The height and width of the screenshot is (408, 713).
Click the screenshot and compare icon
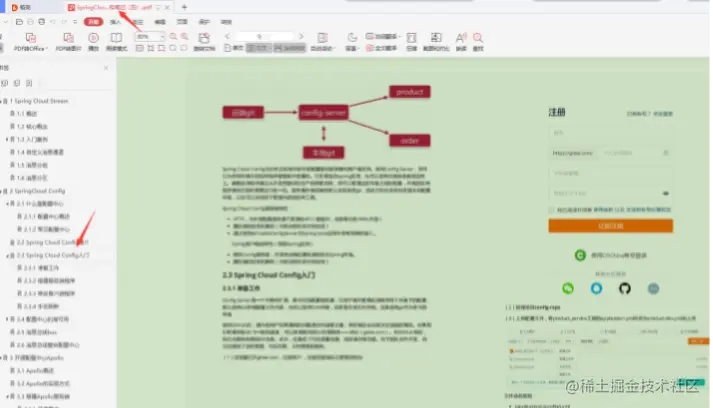[x=436, y=38]
